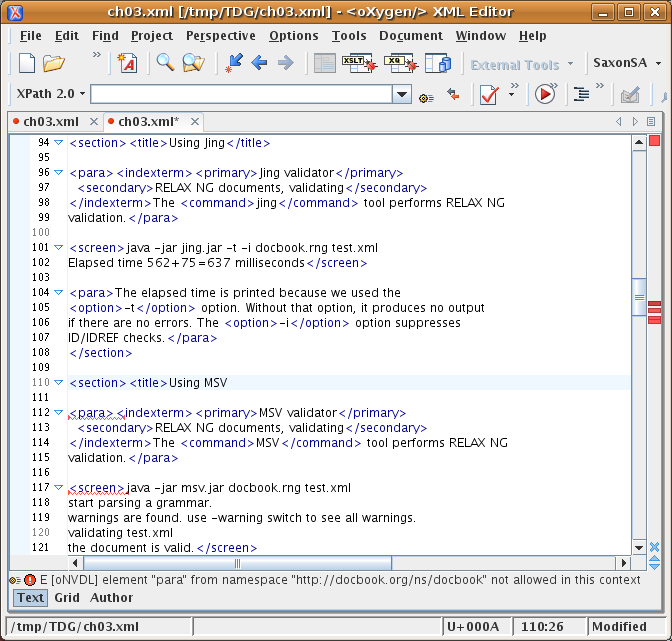Click the Open file folder icon
Image resolution: width=672 pixels, height=641 pixels.
pos(54,64)
